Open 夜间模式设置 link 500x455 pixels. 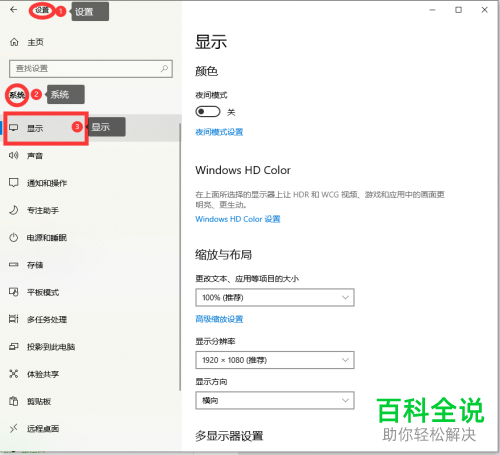219,132
